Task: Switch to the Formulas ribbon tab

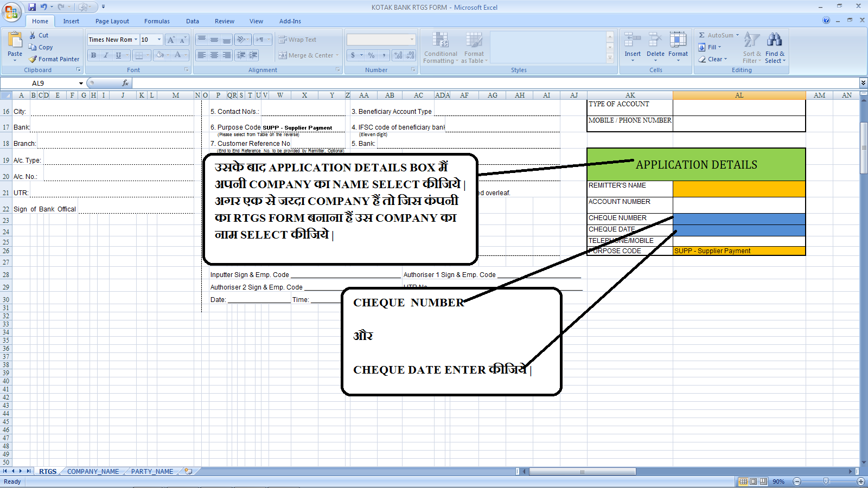Action: pos(157,21)
